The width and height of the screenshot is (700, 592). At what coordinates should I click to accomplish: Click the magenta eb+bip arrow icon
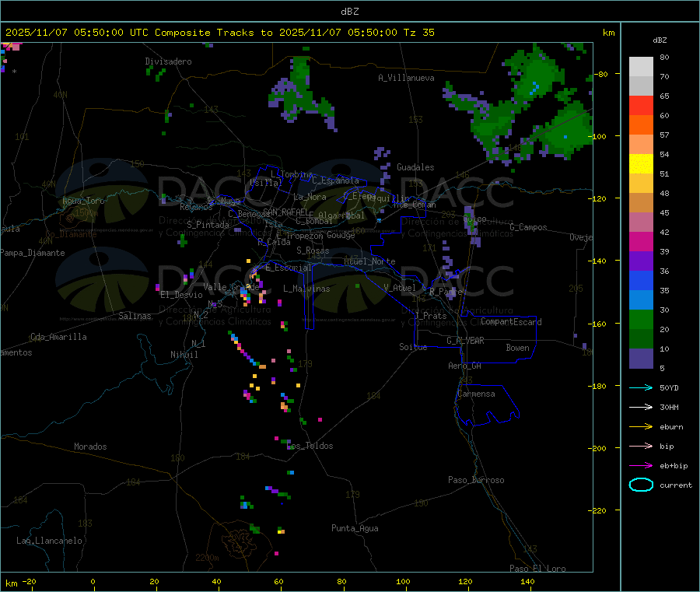click(x=641, y=465)
